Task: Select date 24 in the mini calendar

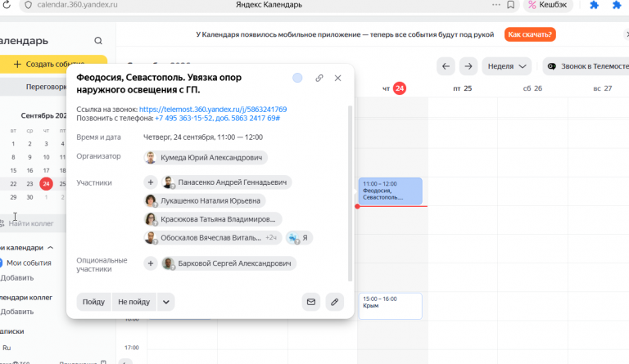Action: [46, 184]
